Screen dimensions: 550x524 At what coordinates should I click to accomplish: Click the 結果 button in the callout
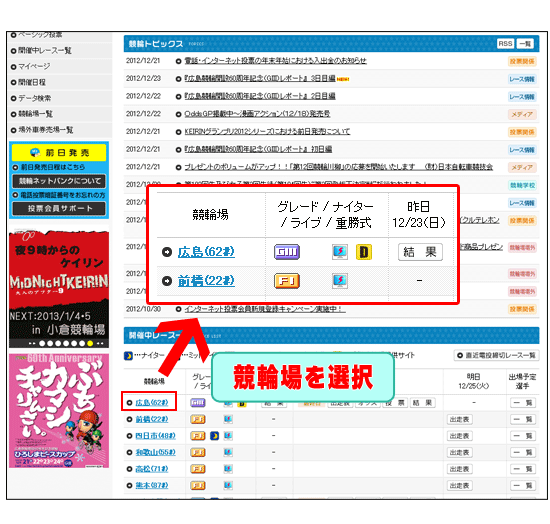[x=420, y=252]
